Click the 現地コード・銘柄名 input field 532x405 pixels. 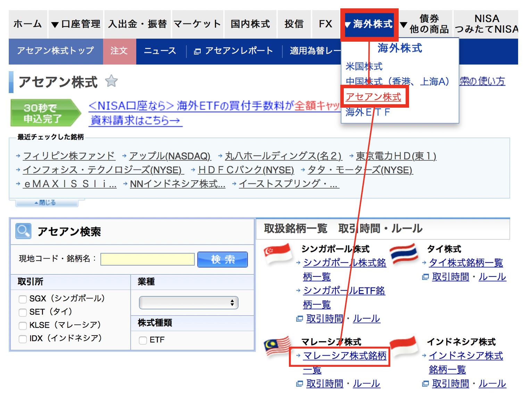[x=148, y=259]
